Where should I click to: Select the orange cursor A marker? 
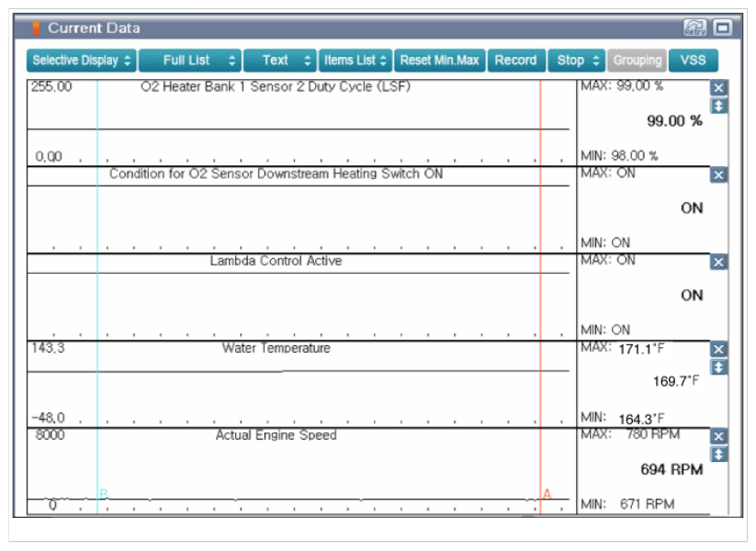(547, 494)
